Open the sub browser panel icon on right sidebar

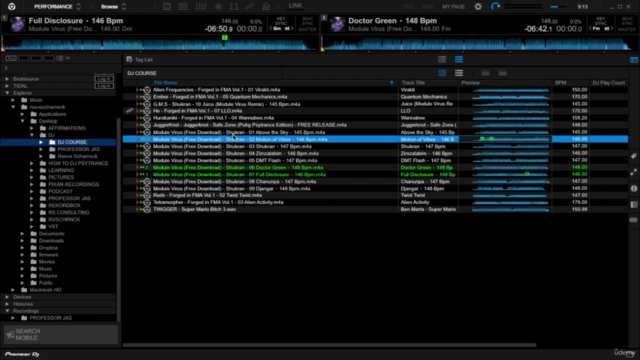pyautogui.click(x=633, y=204)
